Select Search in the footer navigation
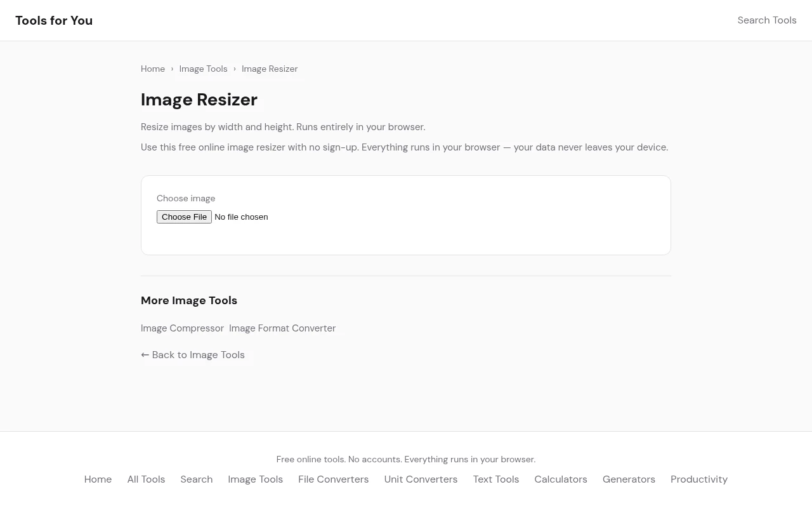The image size is (812, 508). [x=196, y=479]
